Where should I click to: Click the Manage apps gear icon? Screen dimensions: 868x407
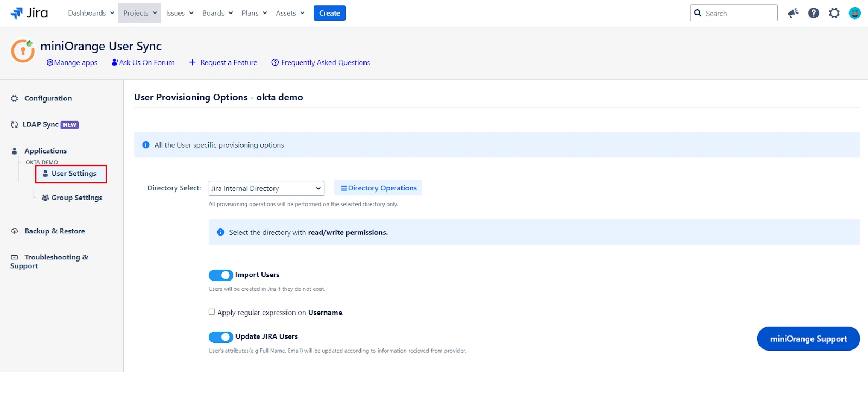pyautogui.click(x=50, y=62)
